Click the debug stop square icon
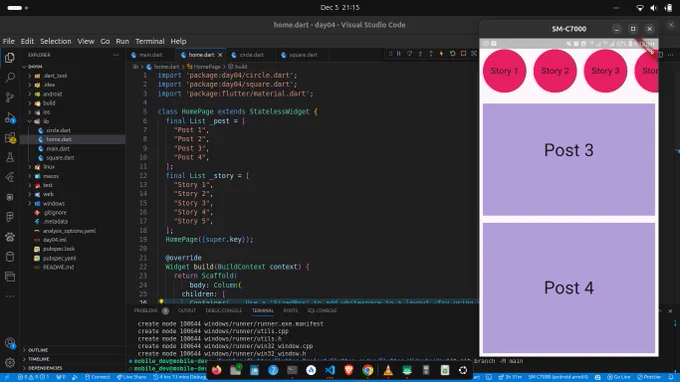 pyautogui.click(x=463, y=54)
